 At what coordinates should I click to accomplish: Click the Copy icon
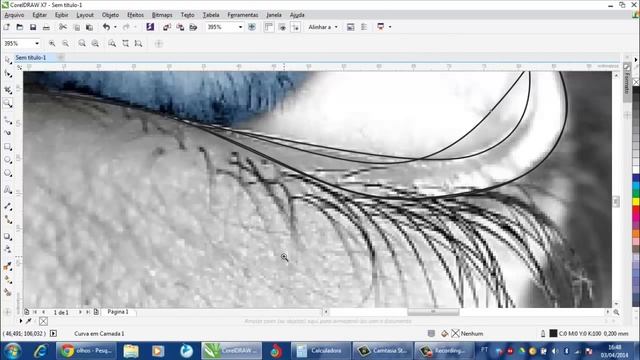pyautogui.click(x=76, y=27)
